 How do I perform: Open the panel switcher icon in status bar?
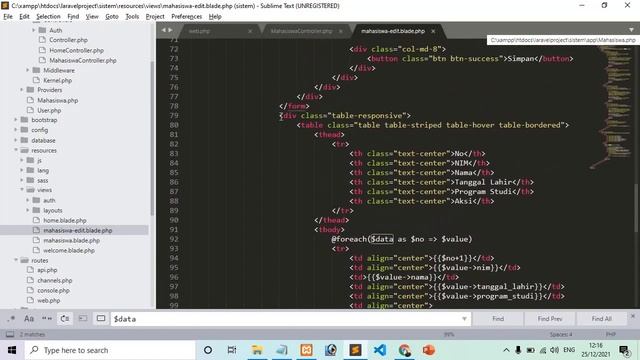click(10, 334)
